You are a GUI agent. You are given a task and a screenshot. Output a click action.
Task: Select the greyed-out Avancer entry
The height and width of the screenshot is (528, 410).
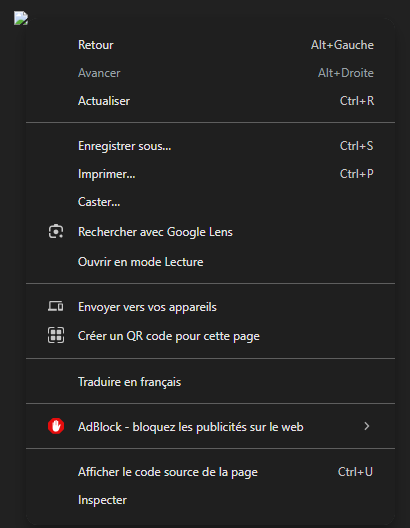(x=210, y=73)
